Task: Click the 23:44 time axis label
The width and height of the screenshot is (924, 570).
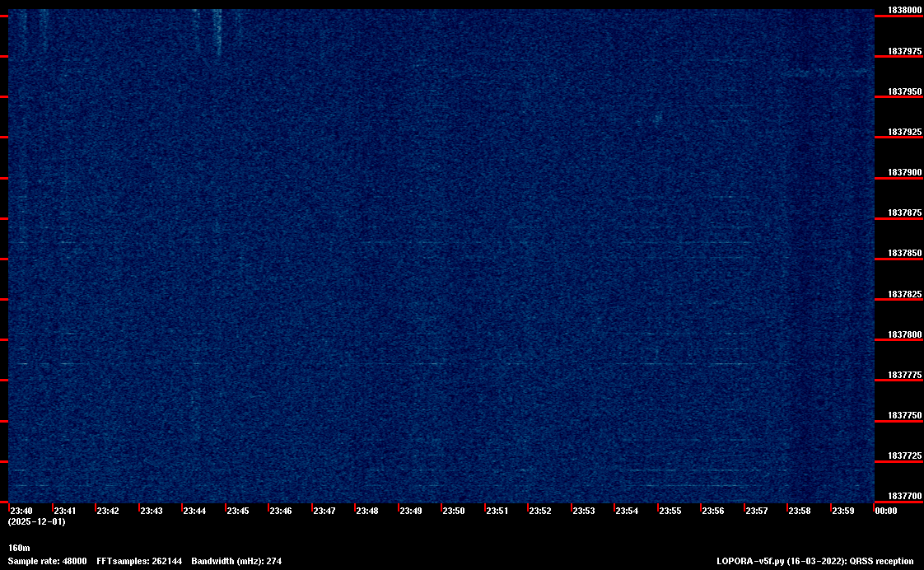Action: tap(194, 511)
